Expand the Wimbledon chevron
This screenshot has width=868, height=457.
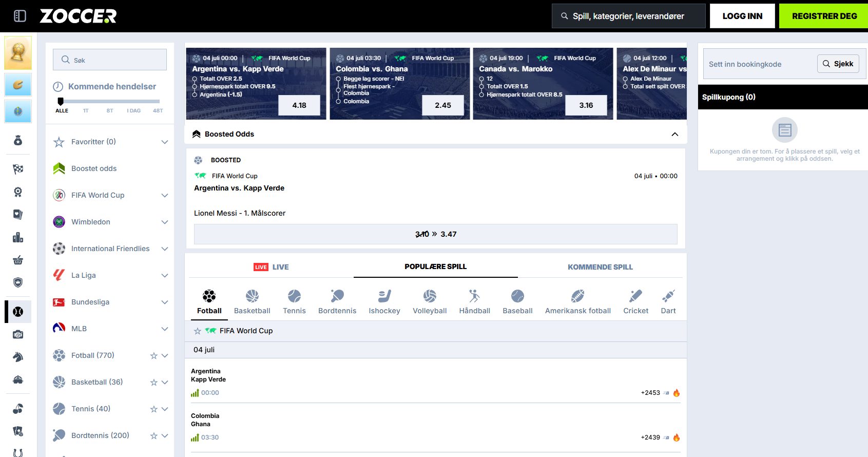click(164, 222)
